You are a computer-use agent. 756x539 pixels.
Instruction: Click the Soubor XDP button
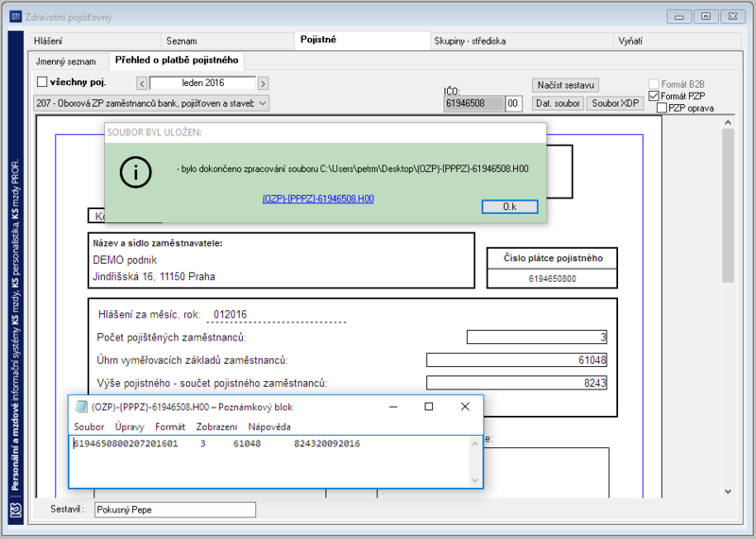615,103
